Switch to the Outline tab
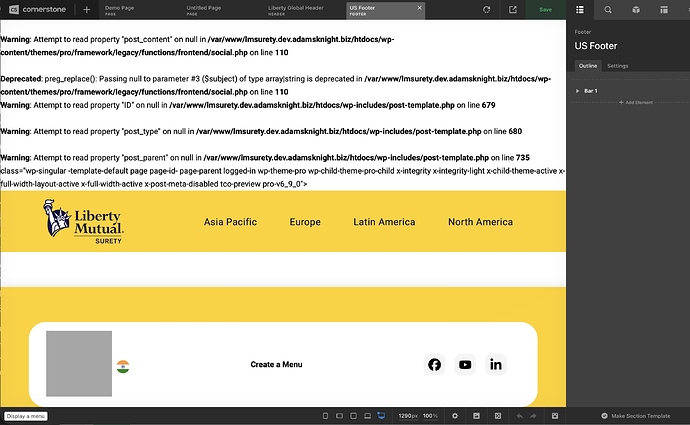 coord(588,66)
